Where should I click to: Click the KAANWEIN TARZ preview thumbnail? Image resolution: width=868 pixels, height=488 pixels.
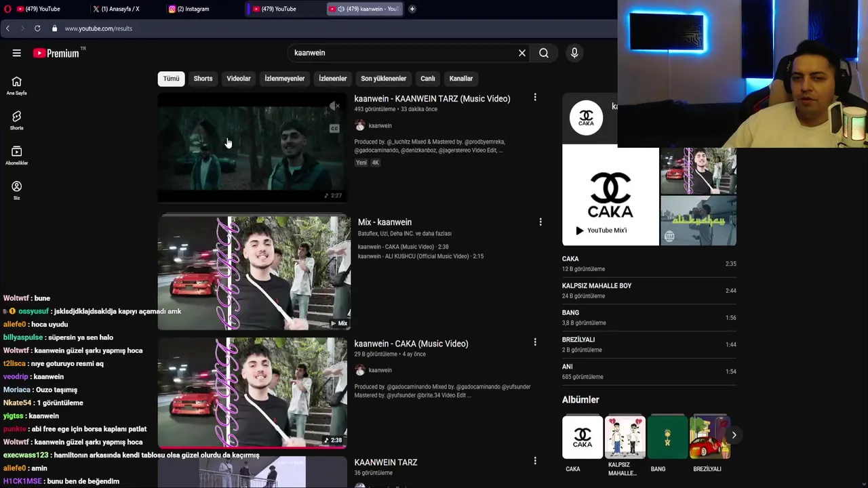click(x=252, y=148)
